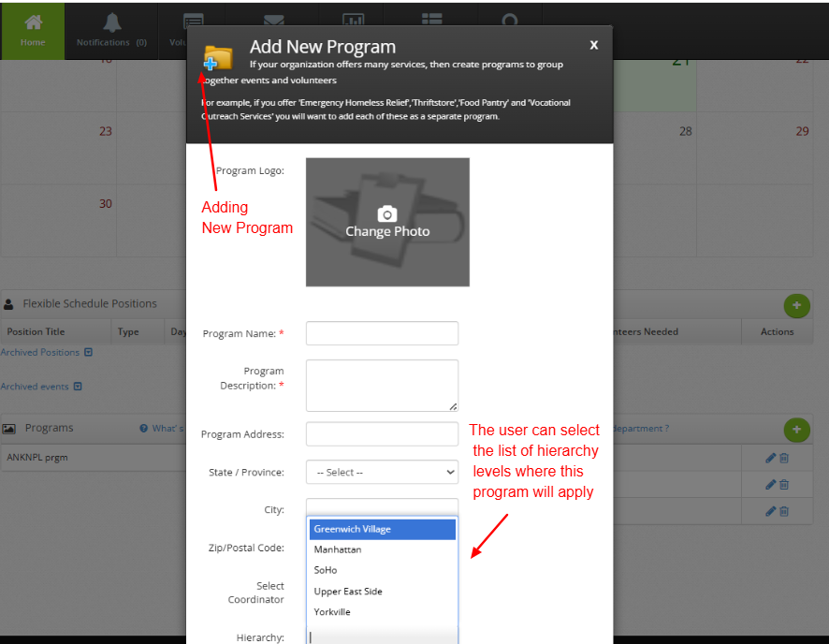Click the folder icon beside Add New Program
This screenshot has width=829, height=644.
point(217,56)
